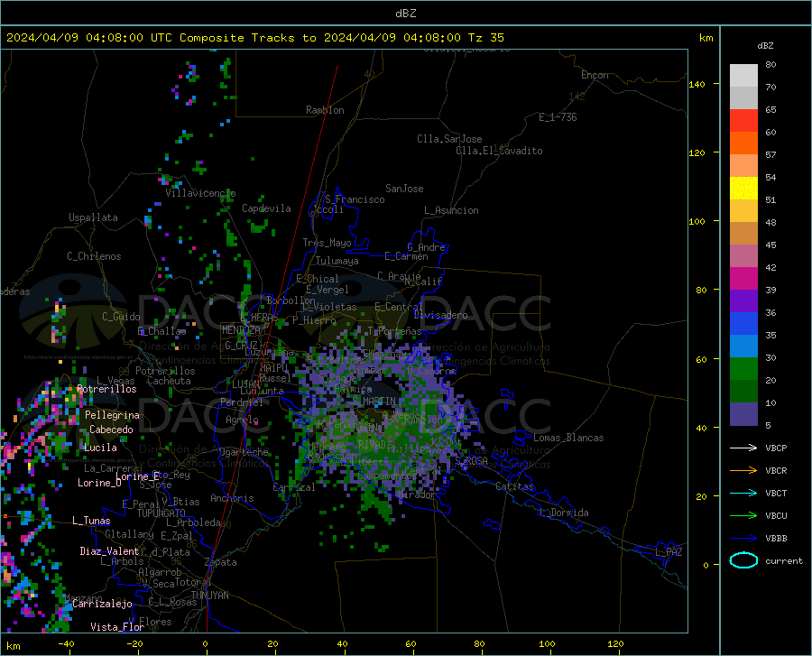812x656 pixels.
Task: Click the 'S_Francisco' map label
Action: coord(355,199)
